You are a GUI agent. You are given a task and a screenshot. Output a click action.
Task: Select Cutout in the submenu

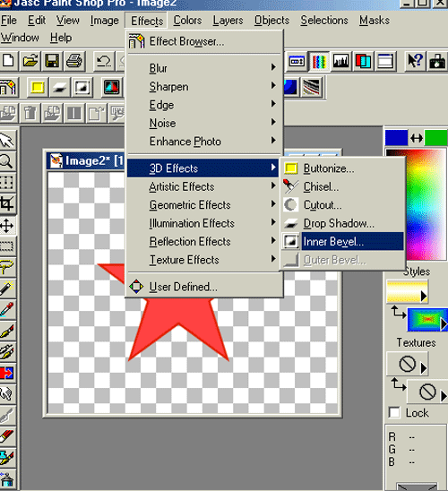pos(343,205)
